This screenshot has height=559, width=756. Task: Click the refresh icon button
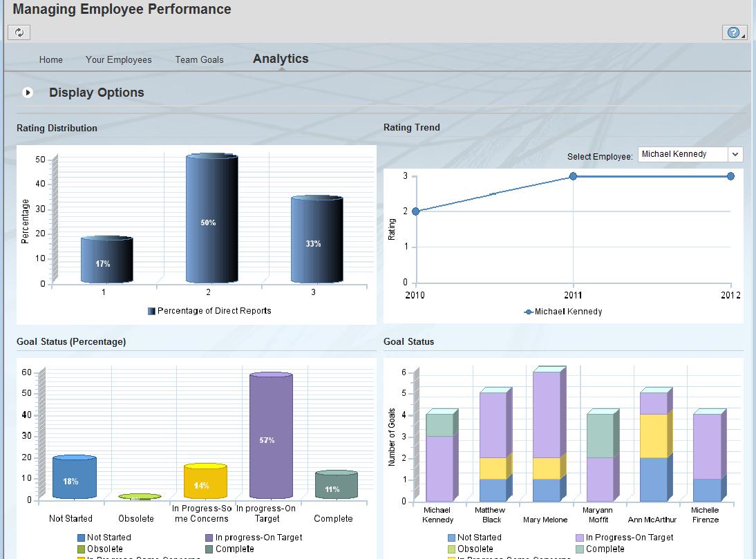coord(19,32)
